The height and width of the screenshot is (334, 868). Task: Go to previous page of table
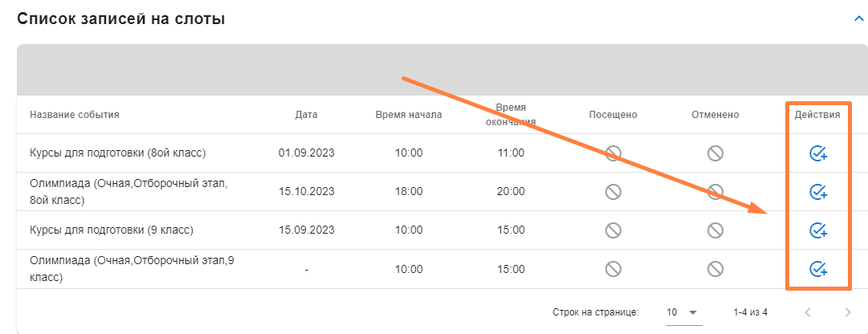point(809,312)
